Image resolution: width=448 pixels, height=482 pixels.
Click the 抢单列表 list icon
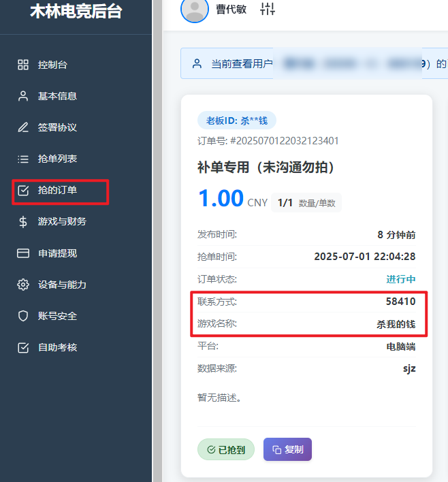tap(23, 159)
